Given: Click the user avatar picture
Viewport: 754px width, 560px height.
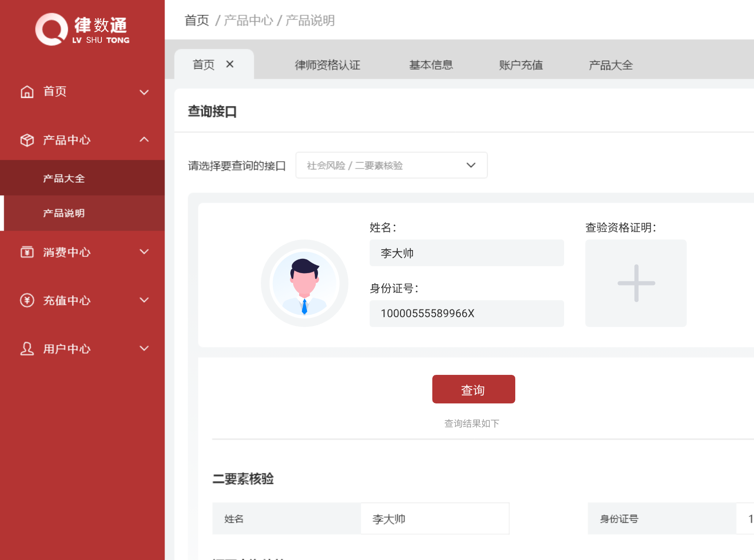Looking at the screenshot, I should point(304,283).
